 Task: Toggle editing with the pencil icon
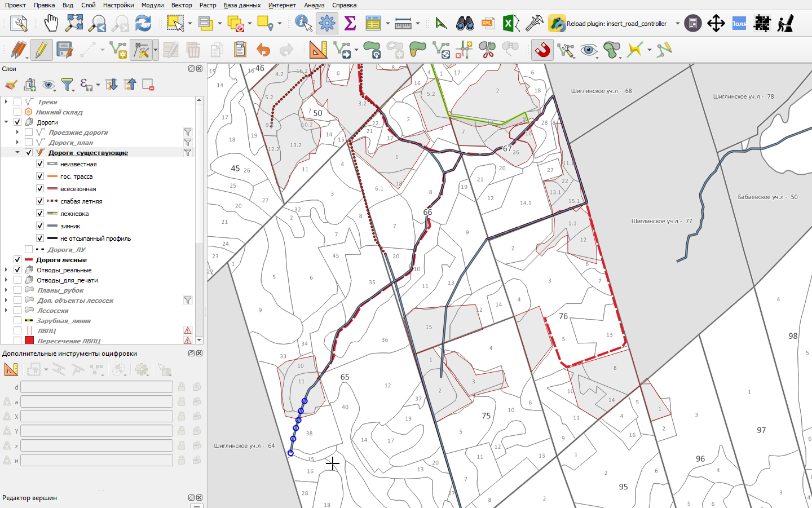coord(41,50)
